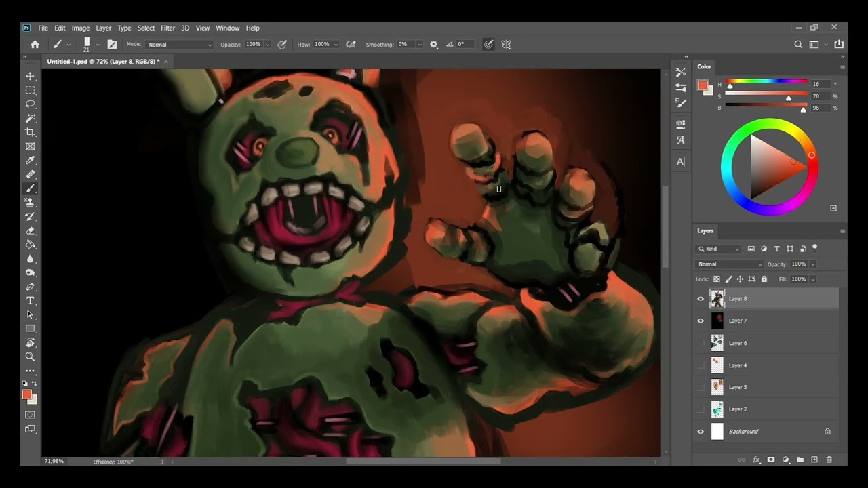Show Layer 2 visibility box
Viewport: 868px width, 488px height.
coord(701,409)
